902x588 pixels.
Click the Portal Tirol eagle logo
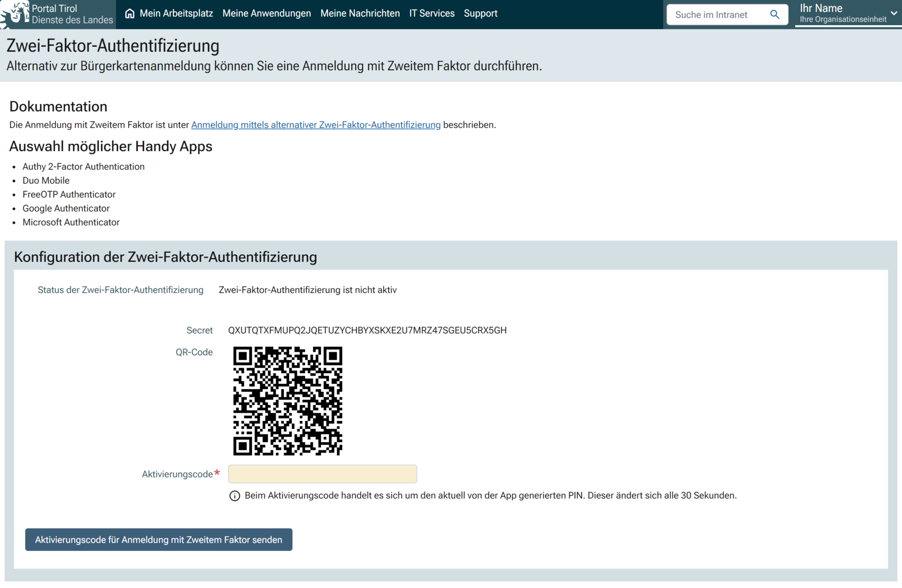(x=15, y=14)
